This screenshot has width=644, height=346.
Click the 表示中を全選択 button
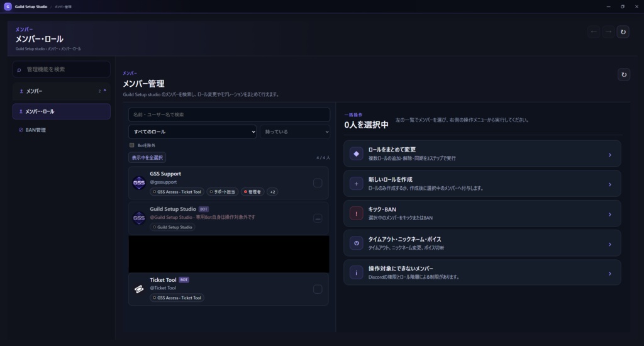147,157
